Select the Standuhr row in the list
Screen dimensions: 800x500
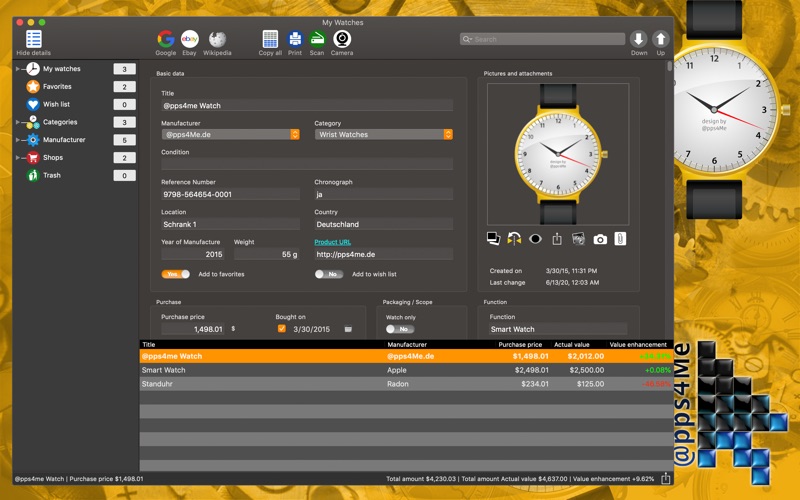coord(407,384)
